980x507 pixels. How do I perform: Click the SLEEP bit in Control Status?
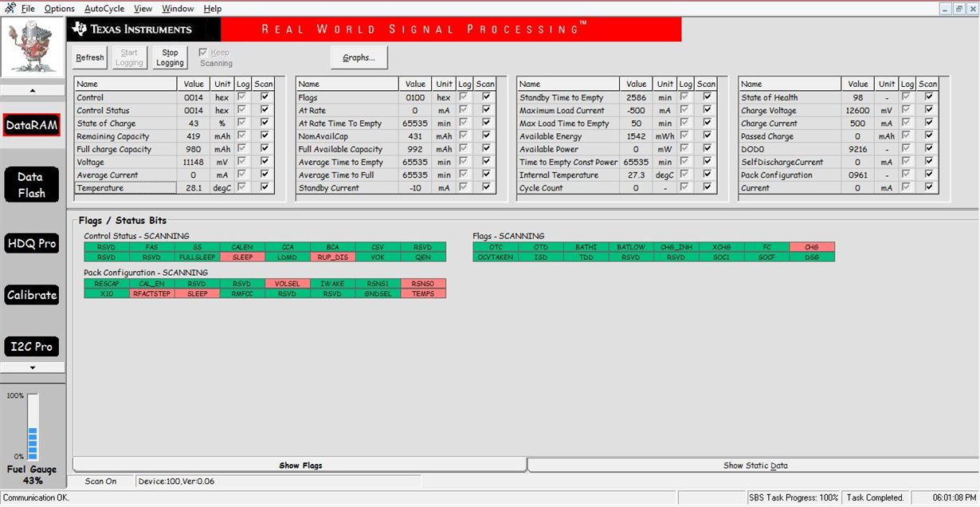click(x=242, y=257)
